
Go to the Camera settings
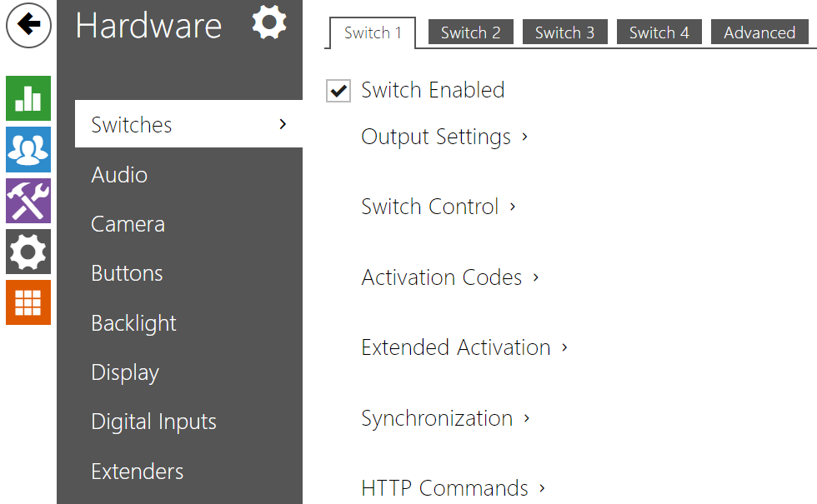[x=128, y=224]
